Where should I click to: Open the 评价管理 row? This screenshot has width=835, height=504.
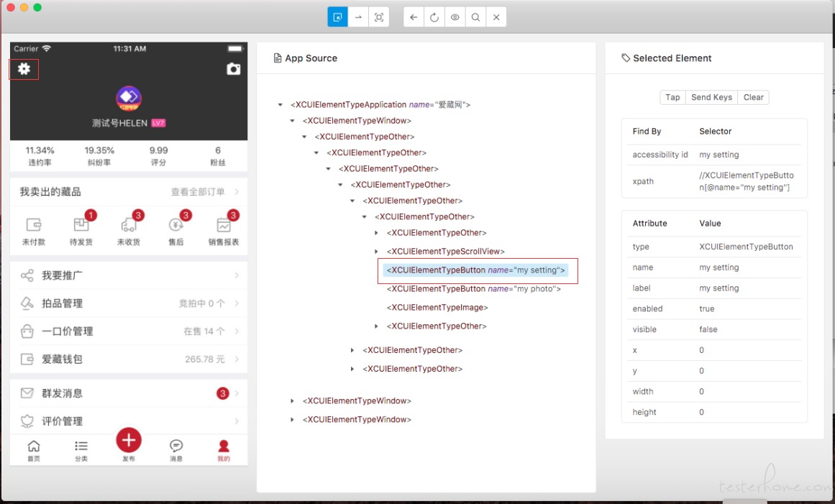(x=129, y=421)
